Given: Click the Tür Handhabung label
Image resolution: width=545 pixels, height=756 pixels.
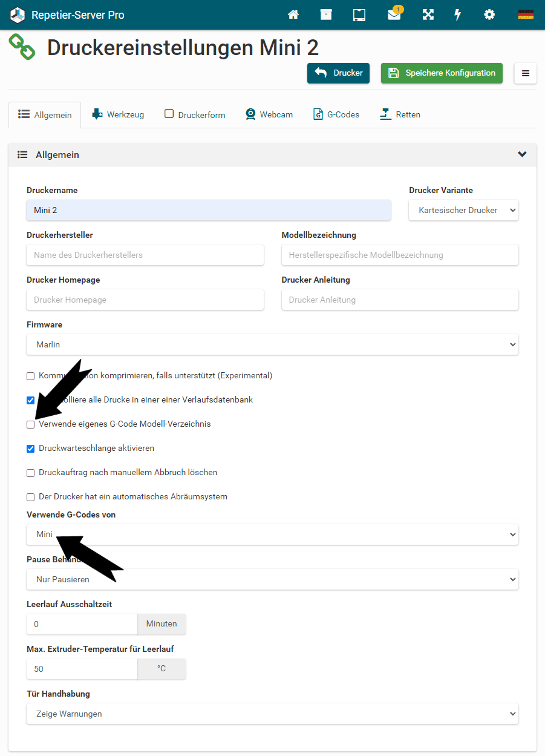Looking at the screenshot, I should click(58, 694).
